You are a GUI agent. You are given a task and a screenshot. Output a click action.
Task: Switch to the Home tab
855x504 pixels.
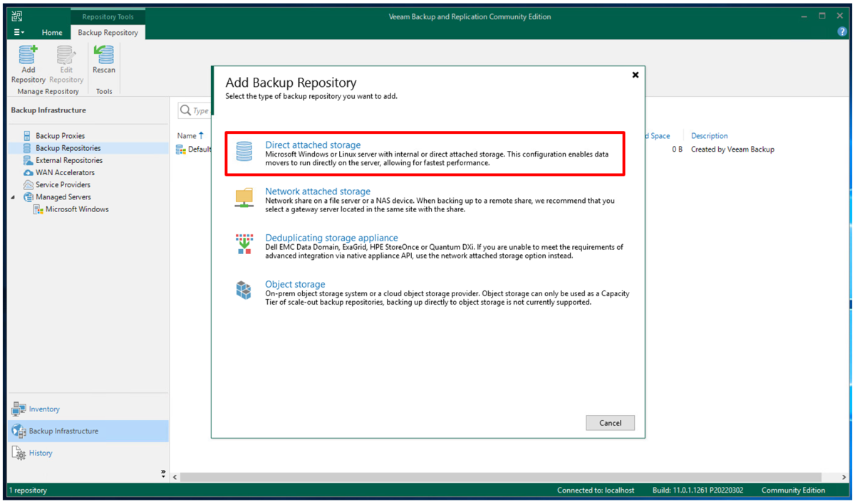pos(52,32)
